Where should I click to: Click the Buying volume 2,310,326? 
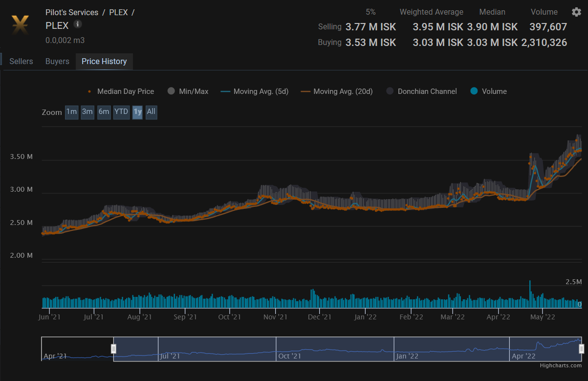click(544, 43)
